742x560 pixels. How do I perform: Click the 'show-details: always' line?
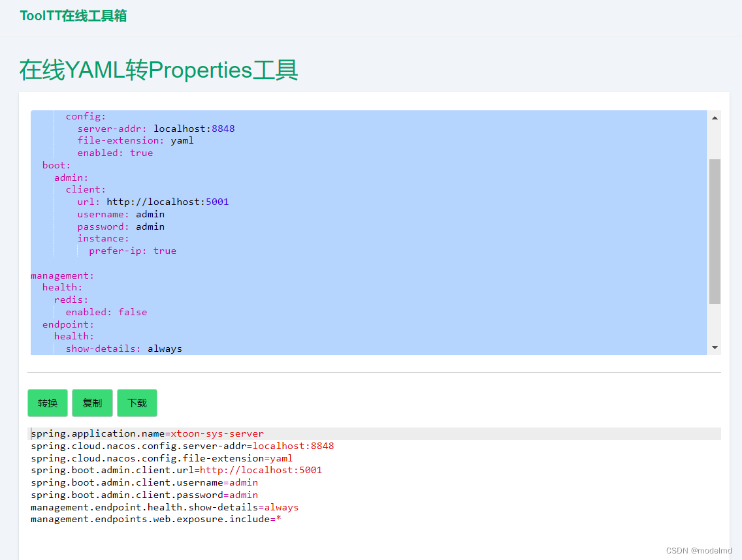coord(124,349)
